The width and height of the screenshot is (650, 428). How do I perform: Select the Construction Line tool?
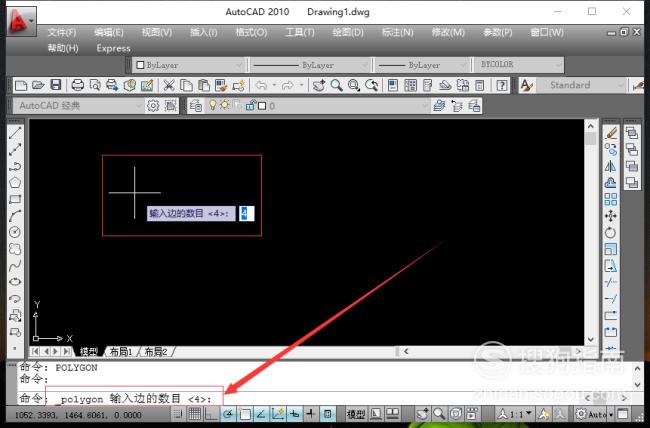point(15,149)
